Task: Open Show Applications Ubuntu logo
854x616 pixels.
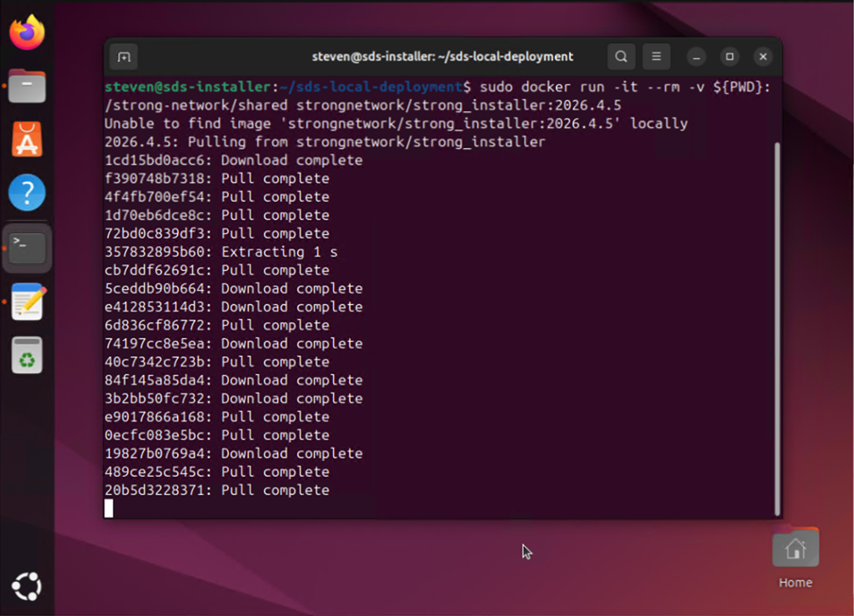Action: tap(26, 586)
